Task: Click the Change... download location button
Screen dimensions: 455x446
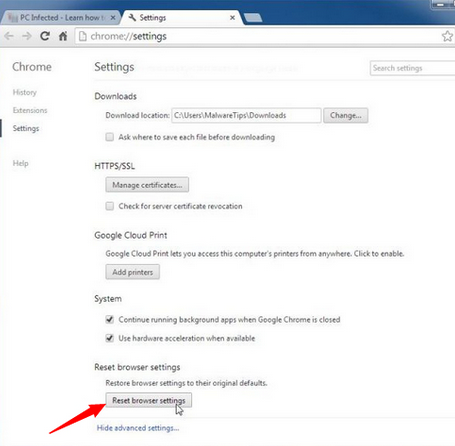Action: pos(346,115)
